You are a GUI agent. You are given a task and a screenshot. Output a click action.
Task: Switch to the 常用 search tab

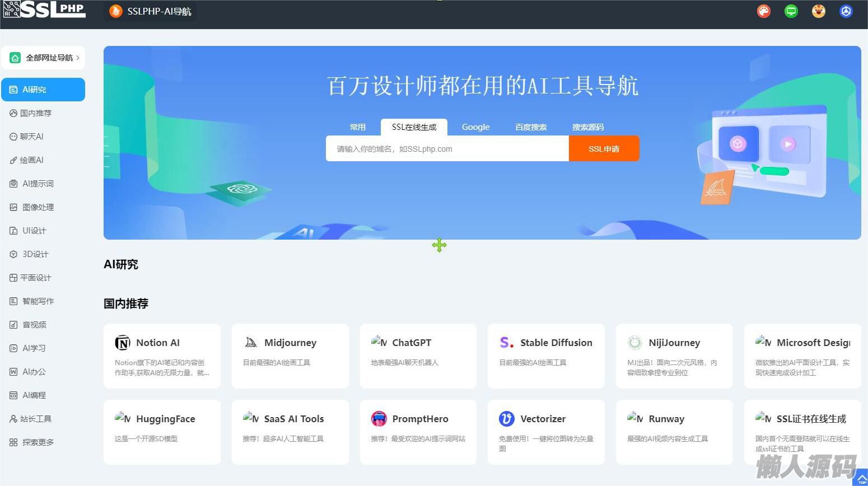coord(357,127)
